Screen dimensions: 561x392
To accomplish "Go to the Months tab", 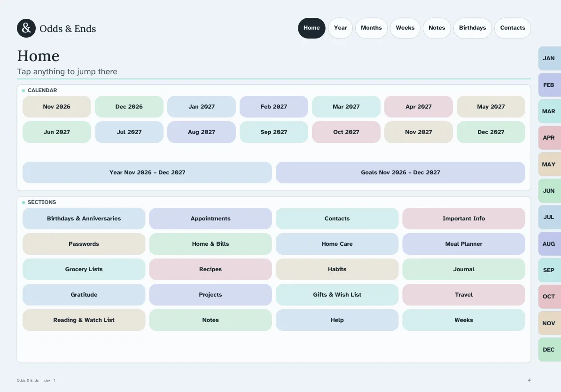I will point(371,28).
